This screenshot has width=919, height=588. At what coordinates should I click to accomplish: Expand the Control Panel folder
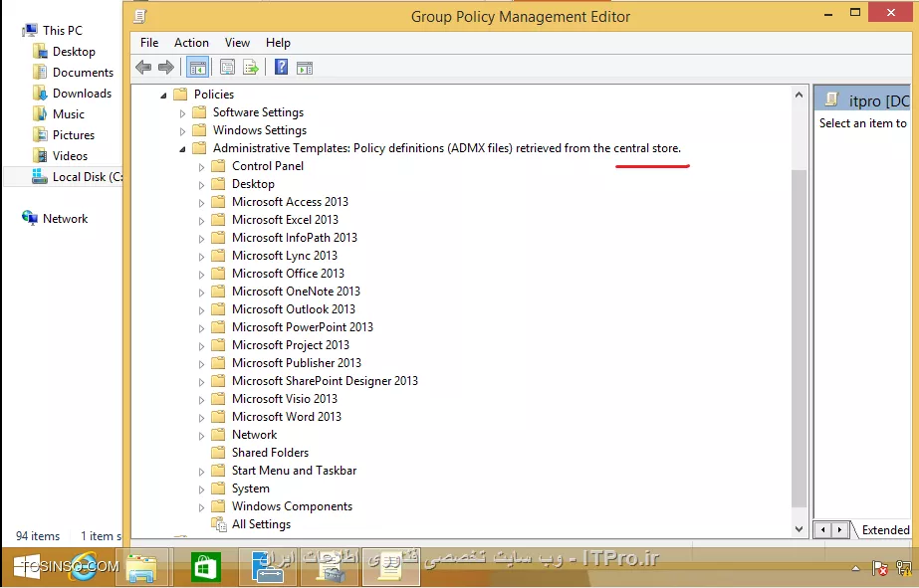pos(201,167)
